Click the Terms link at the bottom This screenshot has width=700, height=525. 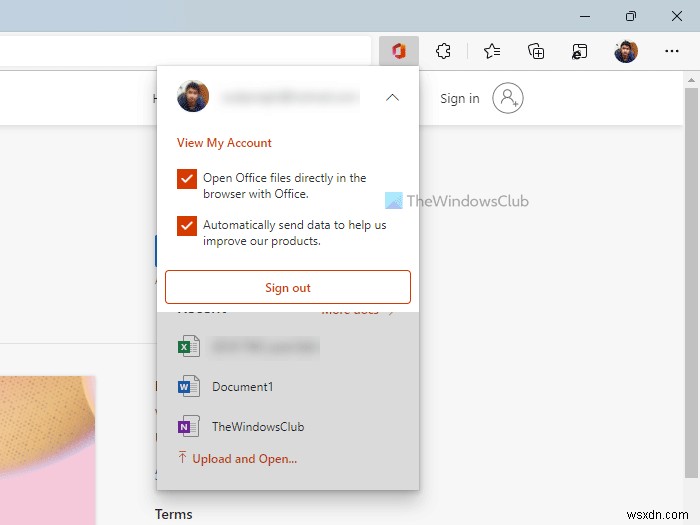[173, 514]
